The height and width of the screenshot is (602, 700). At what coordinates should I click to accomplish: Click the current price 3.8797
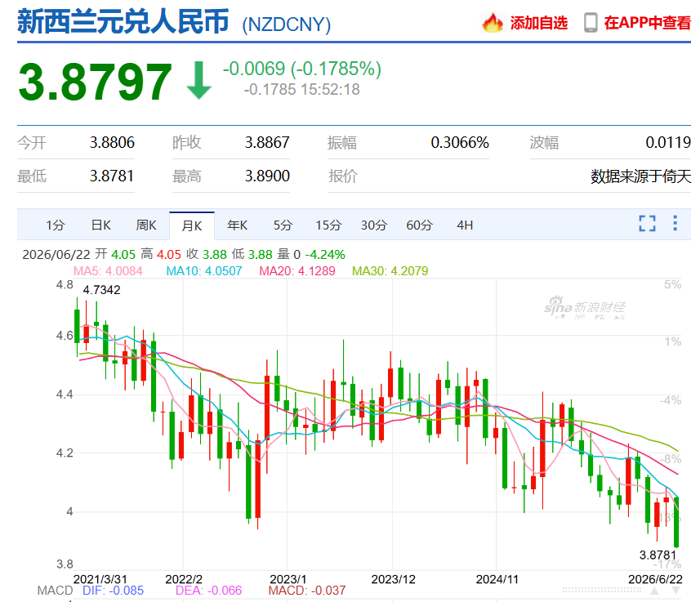pyautogui.click(x=95, y=82)
